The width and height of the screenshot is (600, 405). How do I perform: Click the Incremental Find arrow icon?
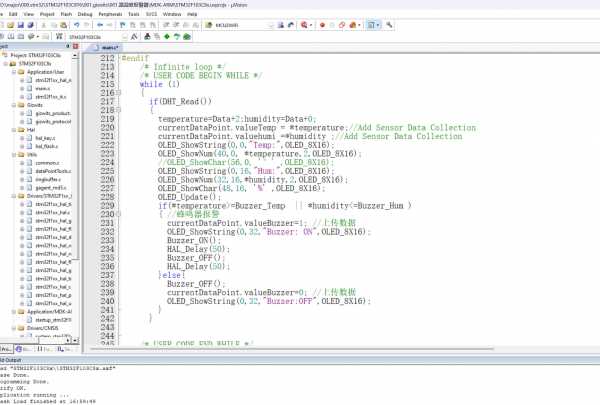pos(291,25)
